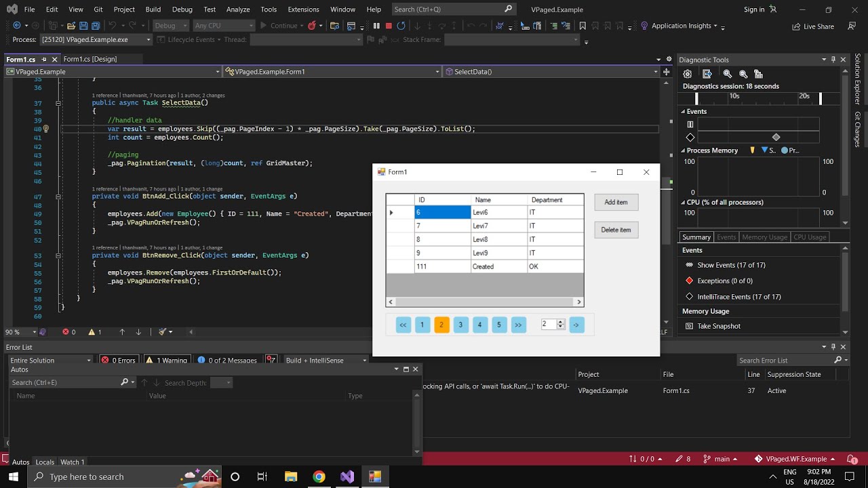Pause debugging with Break All icon
This screenshot has height=488, width=868.
click(376, 26)
